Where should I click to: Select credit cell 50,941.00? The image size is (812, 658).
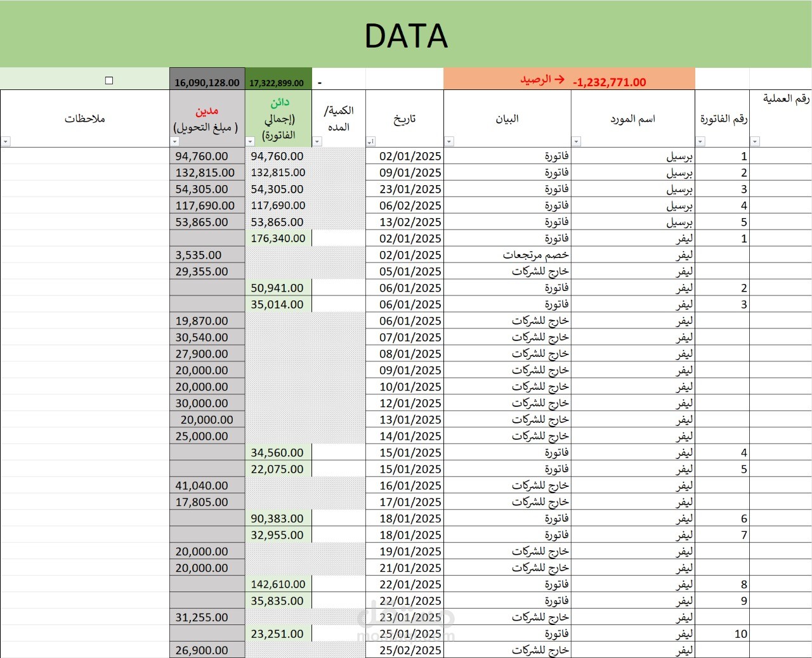click(x=278, y=288)
